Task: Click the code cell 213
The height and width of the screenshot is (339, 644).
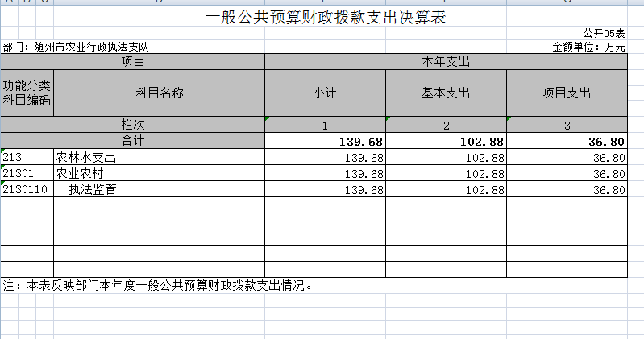Action: 27,157
